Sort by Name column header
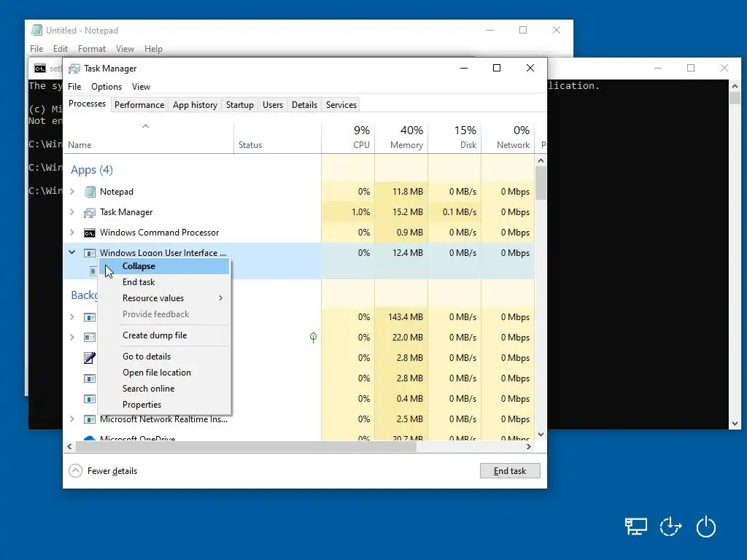Screen dimensions: 747x560 (x=148, y=138)
